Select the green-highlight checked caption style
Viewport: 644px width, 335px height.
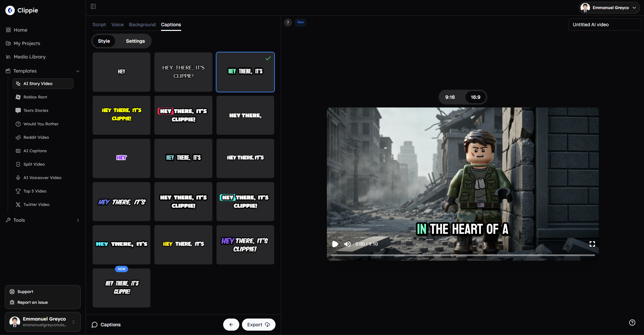(245, 72)
